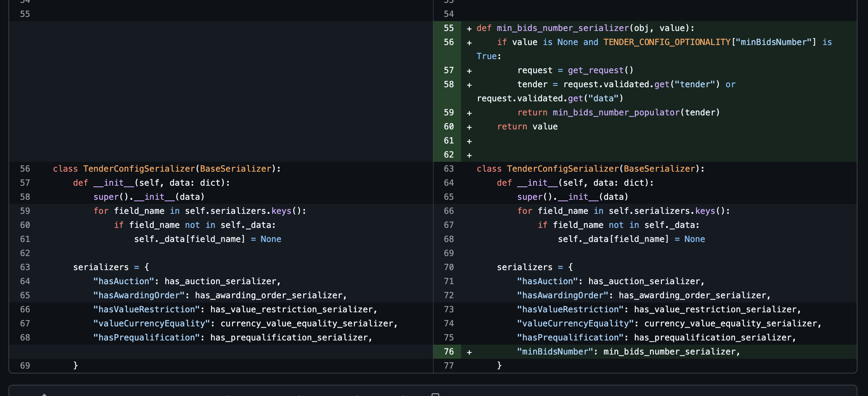Screen dimensions: 868x396
Task: Click new-file line number 55 on the def line
Action: [x=449, y=28]
